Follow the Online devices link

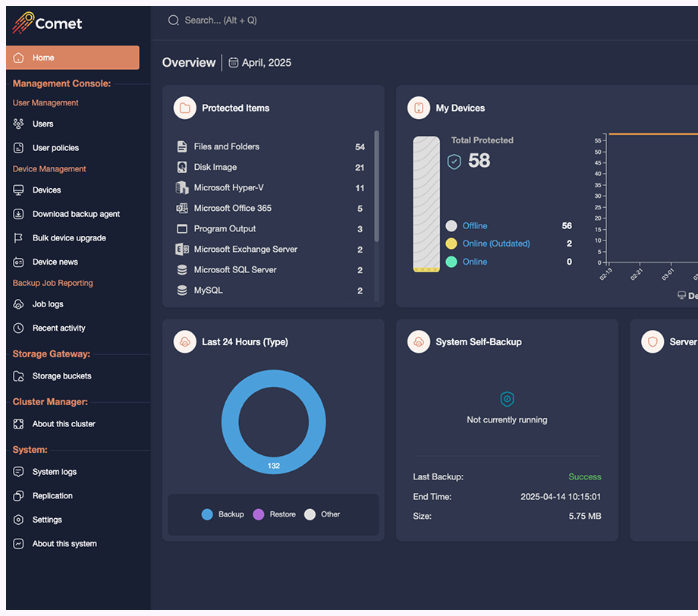474,262
